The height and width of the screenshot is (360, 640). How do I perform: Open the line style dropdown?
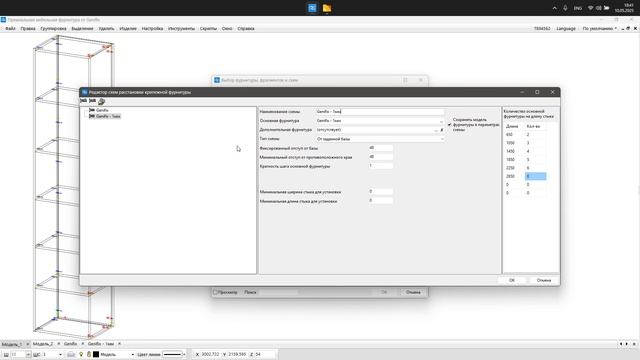tap(184, 355)
